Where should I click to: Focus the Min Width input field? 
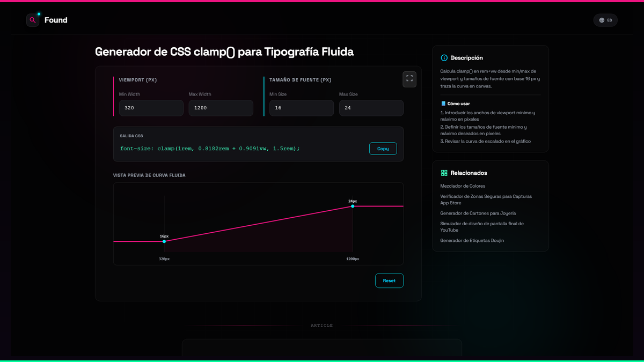point(151,108)
